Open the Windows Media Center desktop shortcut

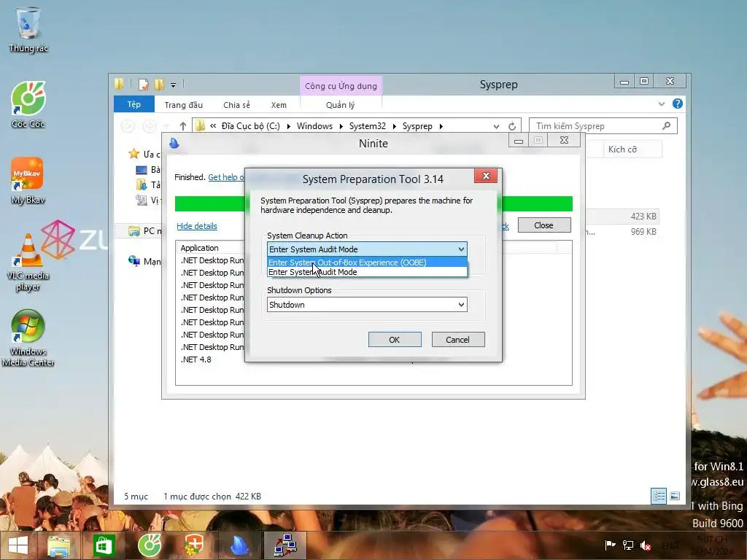click(x=28, y=338)
